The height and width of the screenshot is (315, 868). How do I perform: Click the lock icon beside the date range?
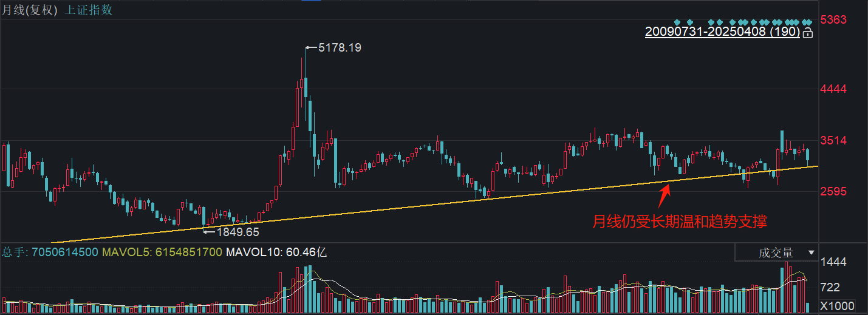pos(807,32)
